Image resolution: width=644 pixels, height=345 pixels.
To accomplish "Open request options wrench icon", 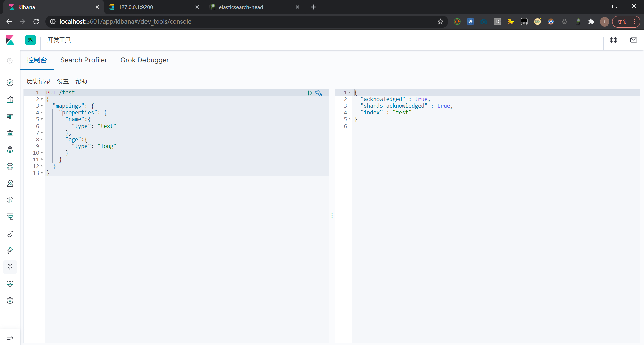I will coord(319,93).
